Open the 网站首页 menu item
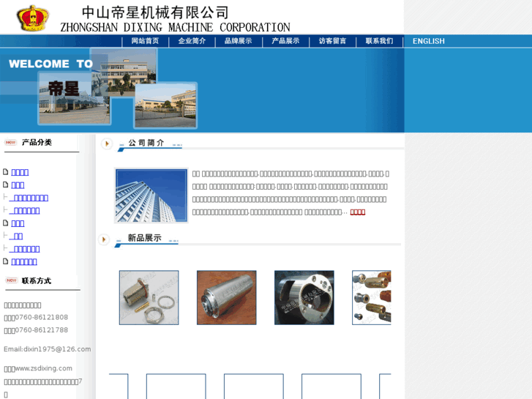This screenshot has height=399, width=532. tap(145, 41)
